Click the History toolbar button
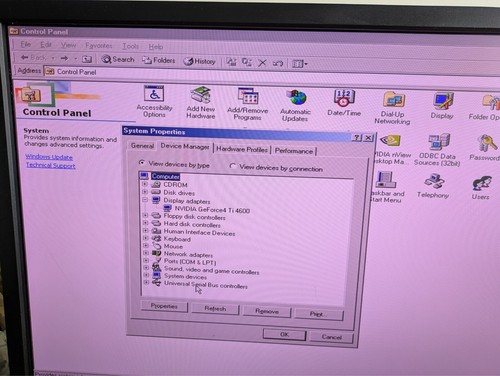This screenshot has height=376, width=500. [199, 61]
